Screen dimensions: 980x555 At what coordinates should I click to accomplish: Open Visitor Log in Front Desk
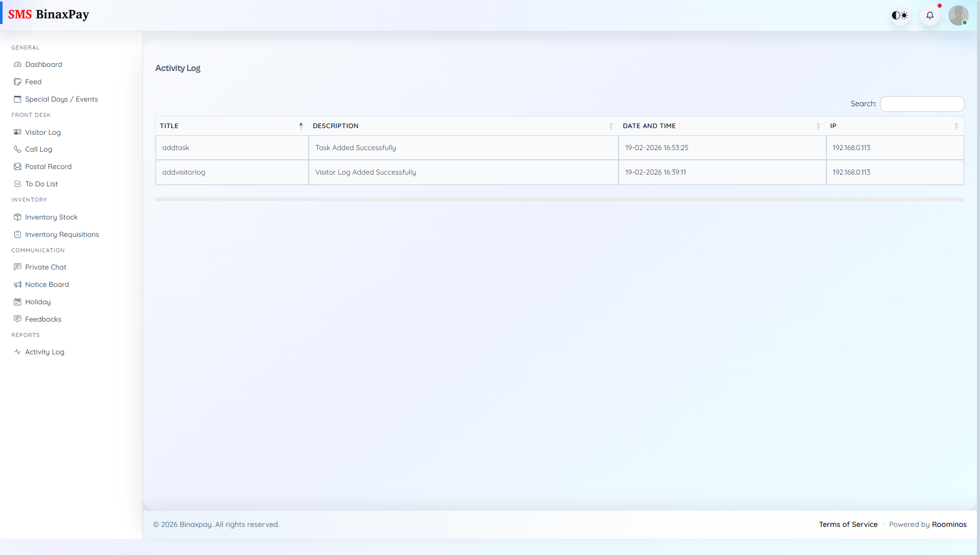click(43, 132)
